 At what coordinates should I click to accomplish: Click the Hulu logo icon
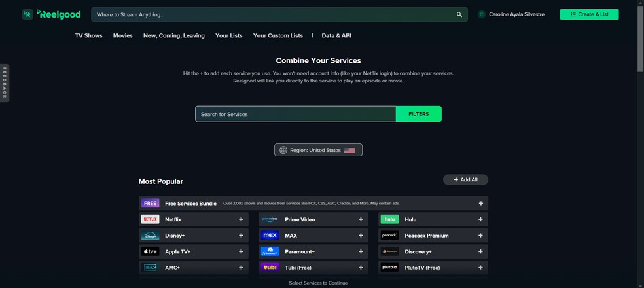[x=389, y=219]
